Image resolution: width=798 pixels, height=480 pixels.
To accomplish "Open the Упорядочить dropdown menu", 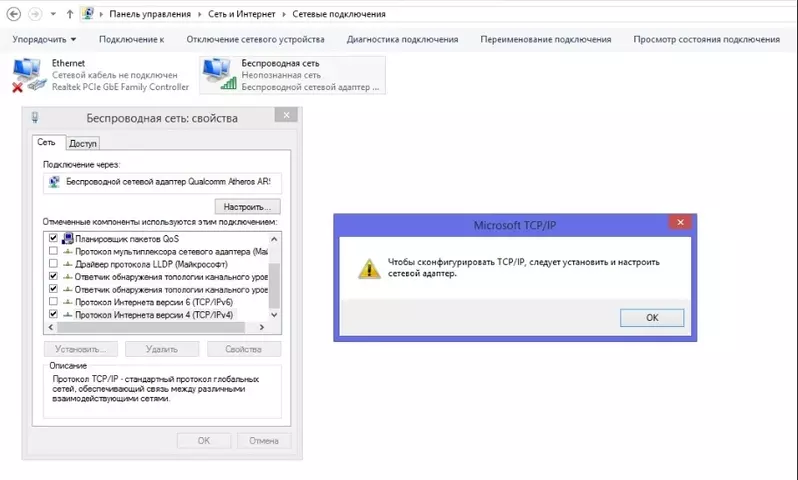I will click(x=44, y=39).
